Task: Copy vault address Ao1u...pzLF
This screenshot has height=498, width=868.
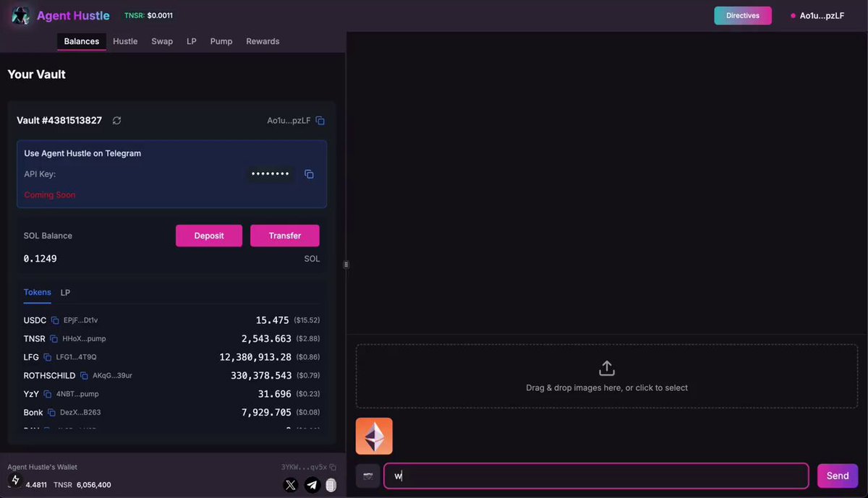Action: (320, 121)
